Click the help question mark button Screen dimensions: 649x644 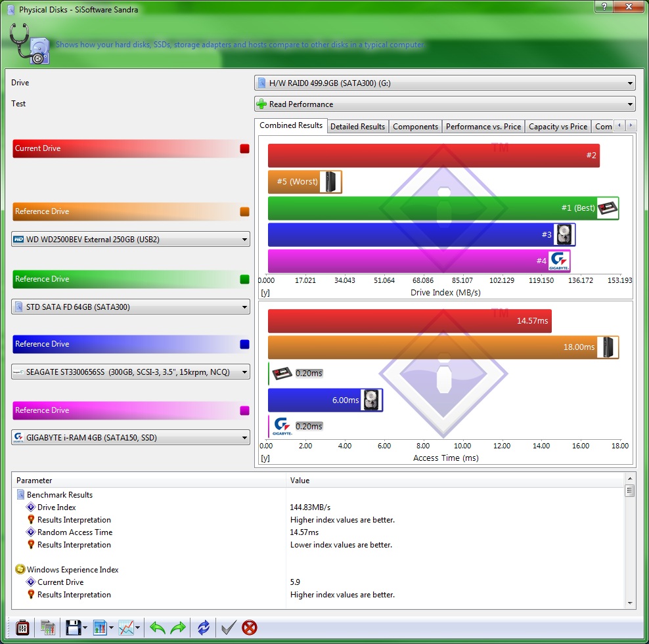(x=604, y=6)
